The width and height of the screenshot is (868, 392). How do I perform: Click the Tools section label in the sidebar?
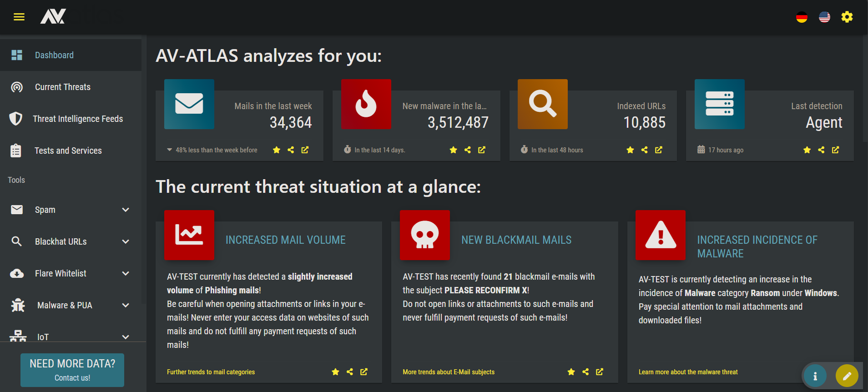pyautogui.click(x=16, y=180)
